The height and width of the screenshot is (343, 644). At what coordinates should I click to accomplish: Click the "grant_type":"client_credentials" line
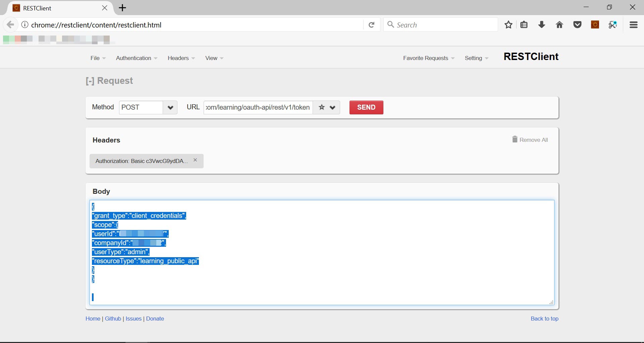pos(139,216)
